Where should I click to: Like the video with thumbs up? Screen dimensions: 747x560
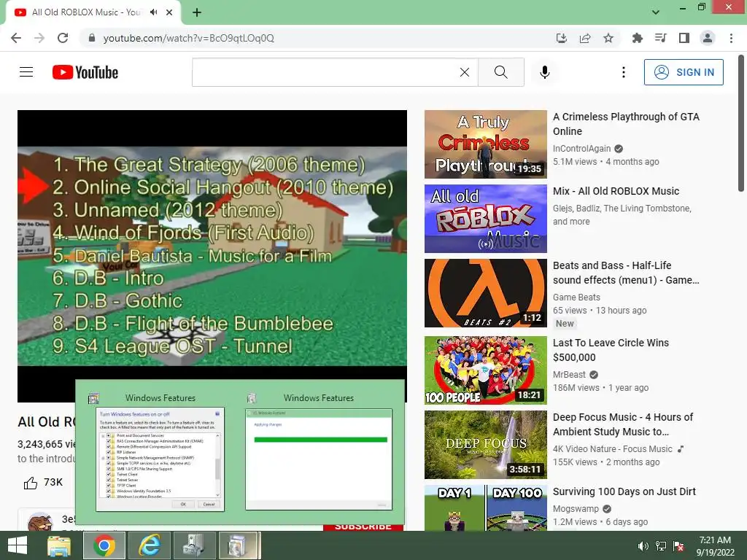31,483
